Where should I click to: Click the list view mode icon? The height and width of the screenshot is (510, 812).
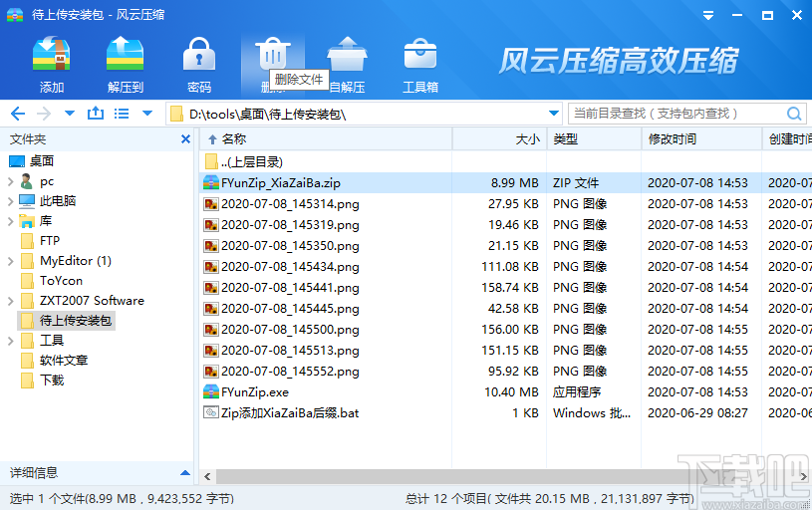tap(122, 114)
